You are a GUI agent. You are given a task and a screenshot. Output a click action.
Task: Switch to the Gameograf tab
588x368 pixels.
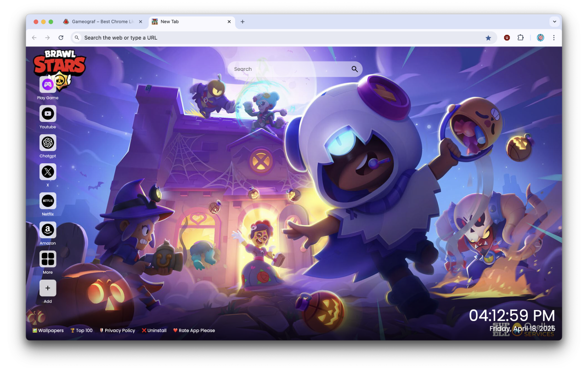101,21
